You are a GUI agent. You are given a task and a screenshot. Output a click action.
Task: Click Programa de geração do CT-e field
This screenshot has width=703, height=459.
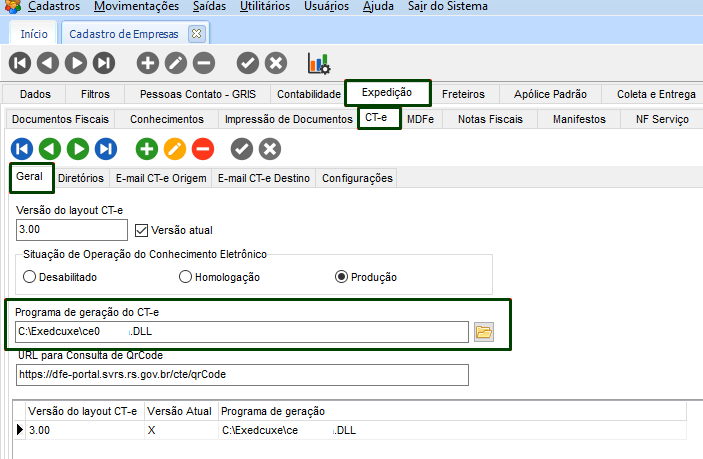[x=242, y=332]
